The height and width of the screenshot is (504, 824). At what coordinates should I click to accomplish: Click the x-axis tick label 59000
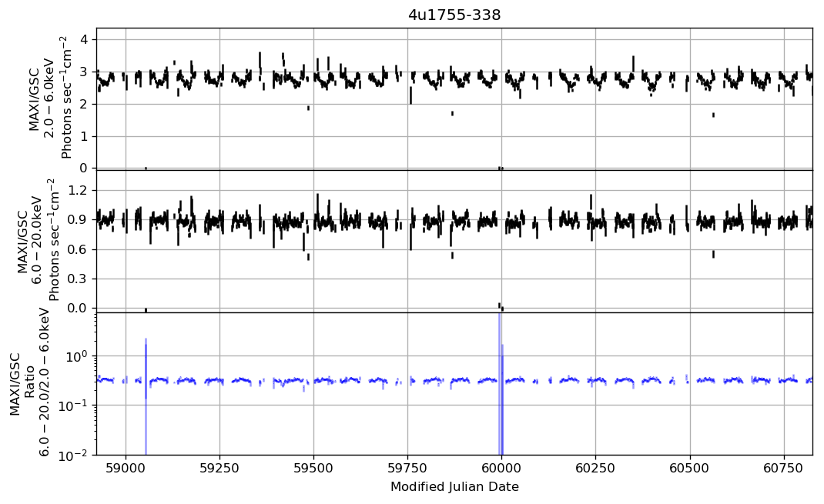[x=126, y=468]
